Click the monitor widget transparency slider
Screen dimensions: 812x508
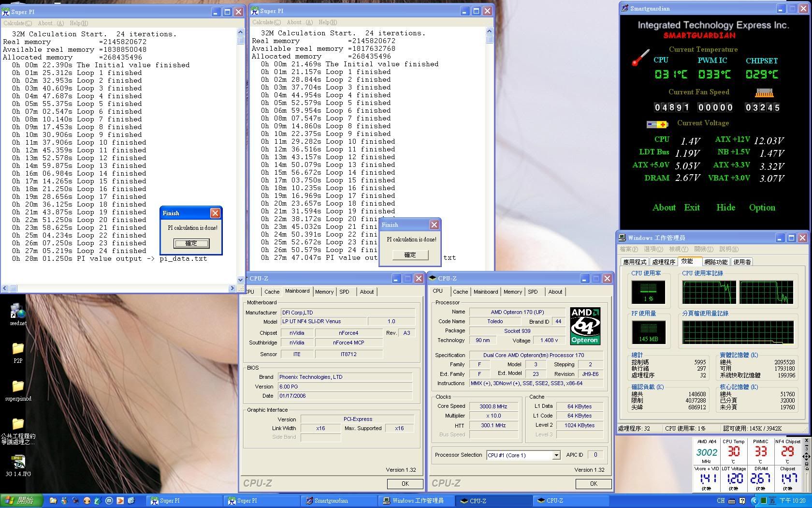(807, 482)
